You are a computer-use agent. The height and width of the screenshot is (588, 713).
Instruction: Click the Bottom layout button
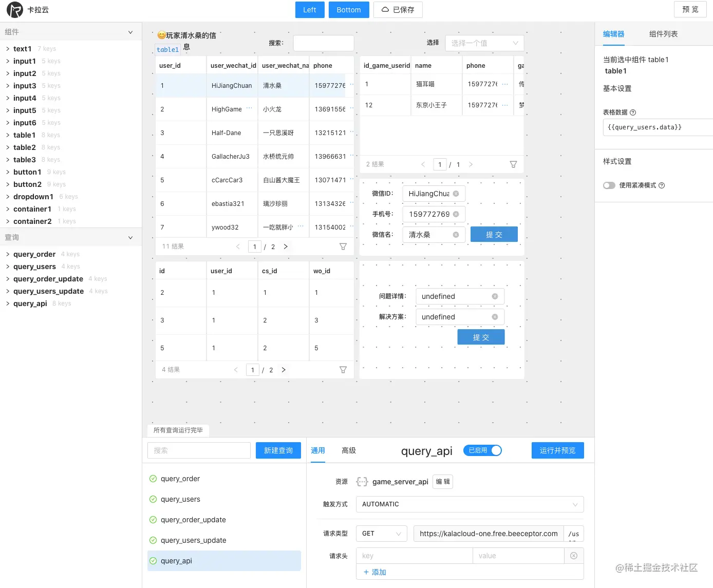(x=349, y=10)
